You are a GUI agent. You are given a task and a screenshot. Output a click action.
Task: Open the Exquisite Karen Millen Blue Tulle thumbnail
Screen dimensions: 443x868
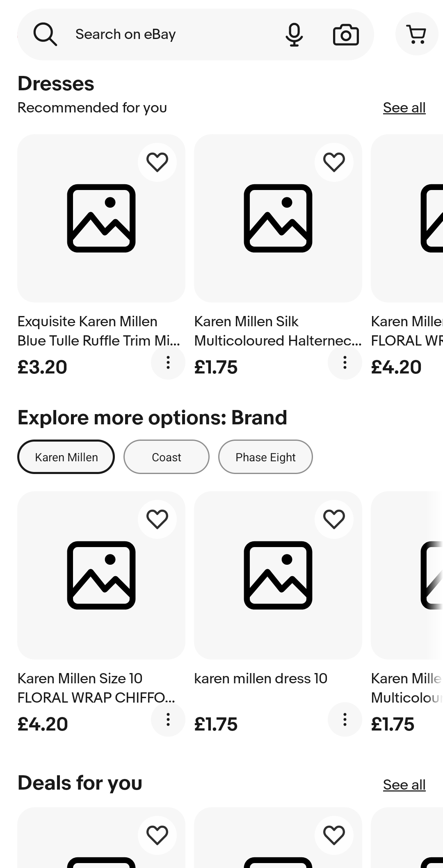101,218
